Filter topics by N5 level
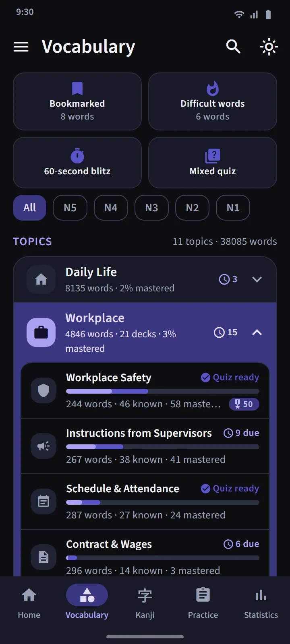Viewport: 290px width, 644px height. click(70, 208)
